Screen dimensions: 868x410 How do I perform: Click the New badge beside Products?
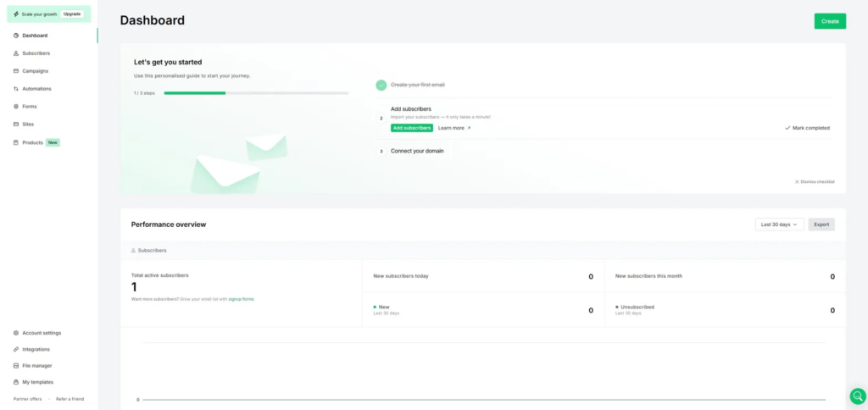53,142
